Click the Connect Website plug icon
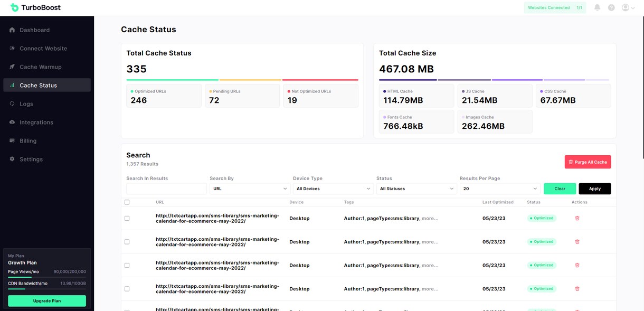644x311 pixels. [12, 49]
